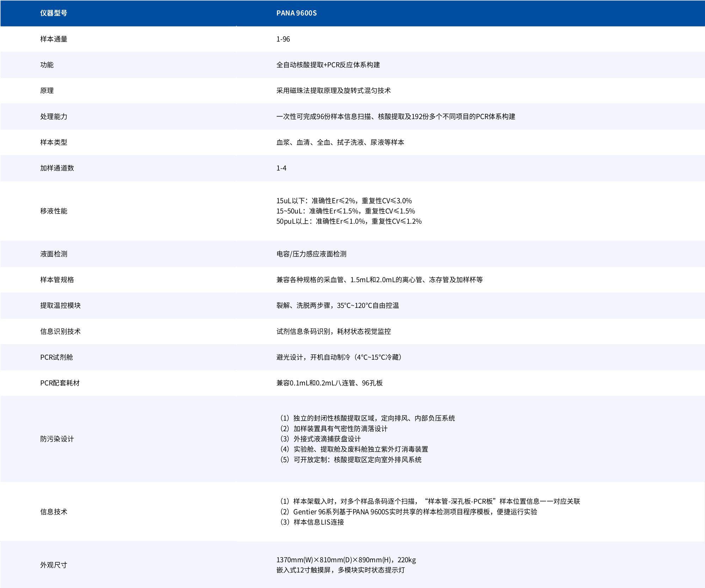The height and width of the screenshot is (588, 705).
Task: Click '血浆、血清、全血、拭子洗液' value
Action: [340, 142]
